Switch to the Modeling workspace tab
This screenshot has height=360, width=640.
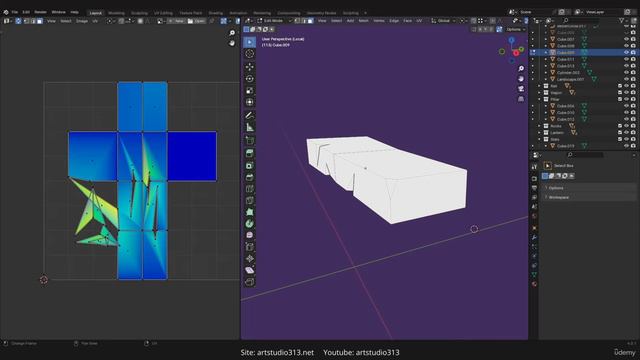pos(116,13)
